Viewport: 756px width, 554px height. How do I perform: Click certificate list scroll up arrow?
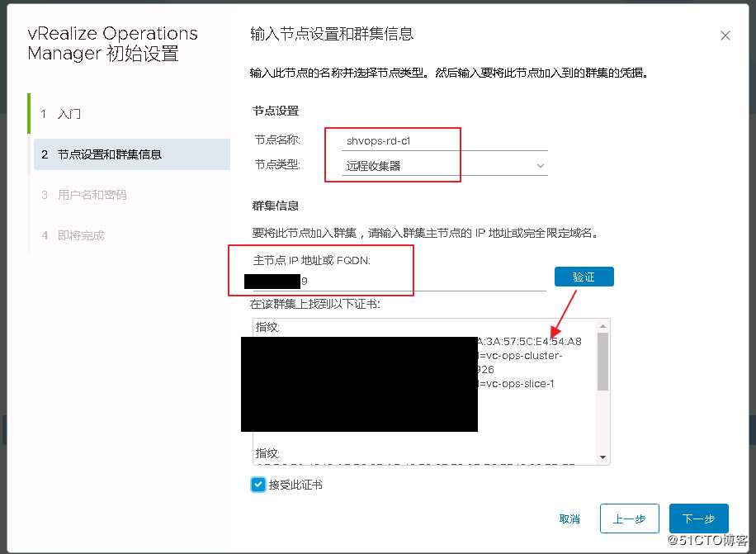coord(602,326)
